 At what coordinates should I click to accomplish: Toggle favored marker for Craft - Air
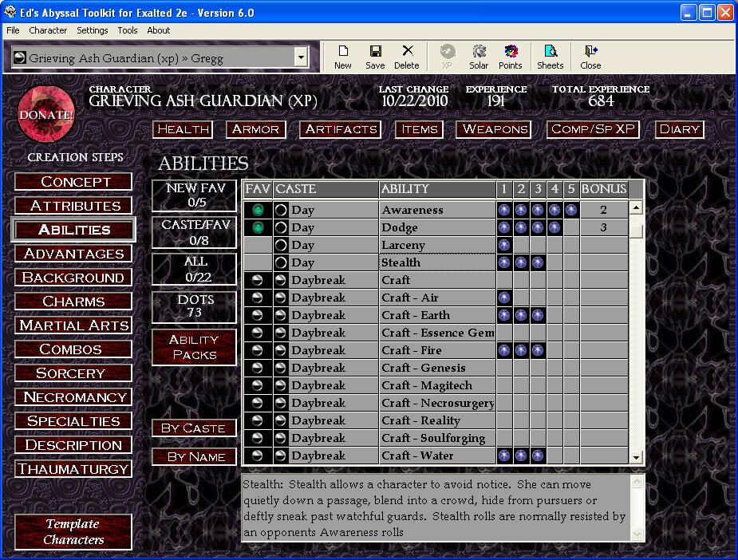[x=257, y=298]
